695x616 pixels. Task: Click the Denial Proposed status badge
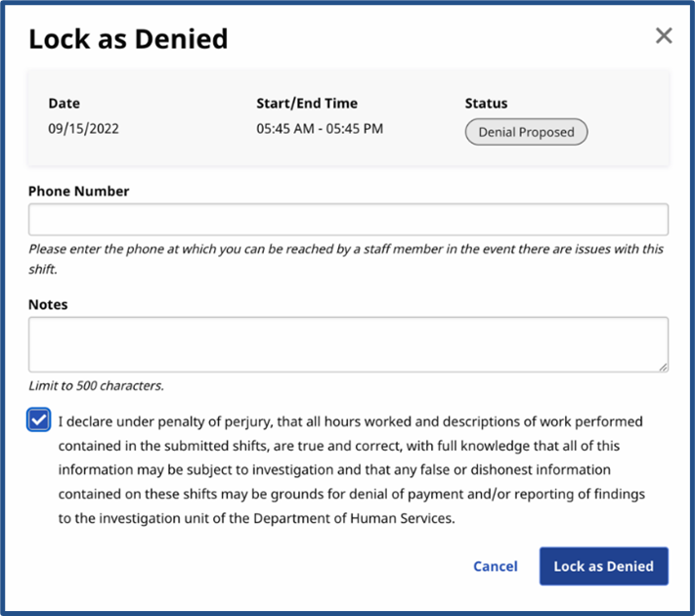tap(526, 132)
